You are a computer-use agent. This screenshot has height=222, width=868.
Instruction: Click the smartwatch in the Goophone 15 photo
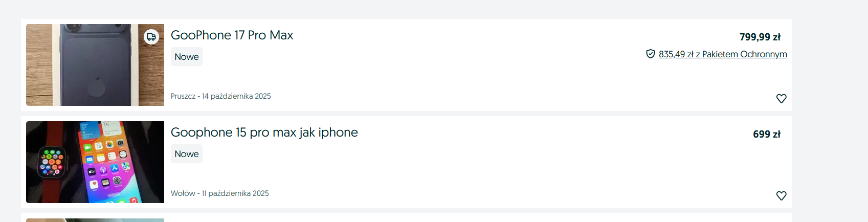point(52,162)
